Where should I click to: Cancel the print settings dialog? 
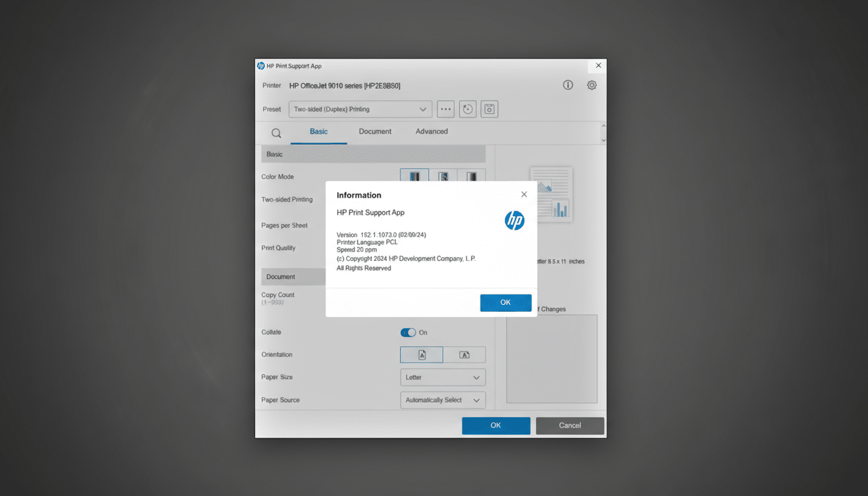coord(570,425)
